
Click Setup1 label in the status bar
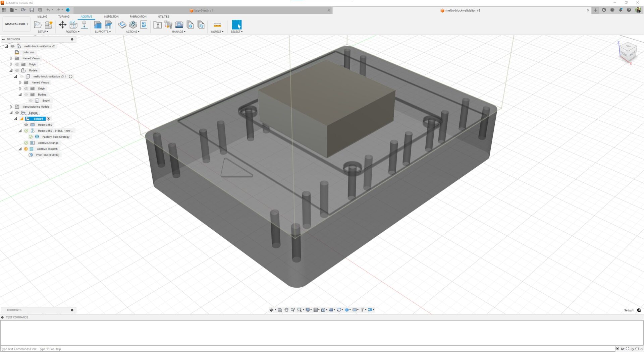click(x=629, y=310)
